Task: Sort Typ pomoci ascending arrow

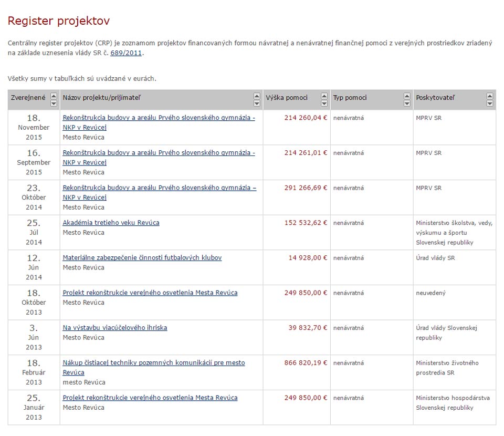Action: (407, 96)
